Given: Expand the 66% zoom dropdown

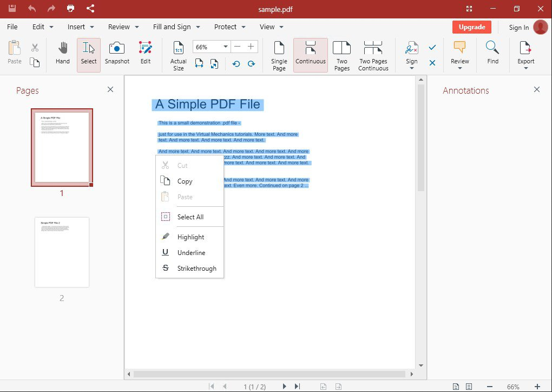Looking at the screenshot, I should tap(226, 47).
